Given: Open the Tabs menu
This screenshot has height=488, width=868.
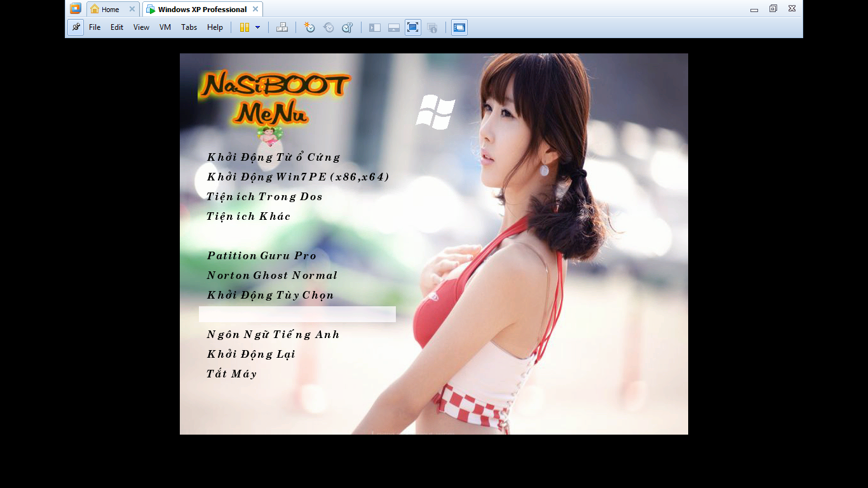Looking at the screenshot, I should 189,27.
